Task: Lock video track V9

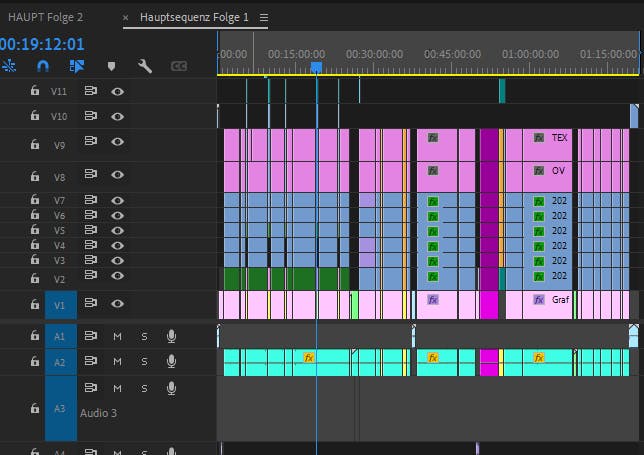Action: (x=35, y=144)
